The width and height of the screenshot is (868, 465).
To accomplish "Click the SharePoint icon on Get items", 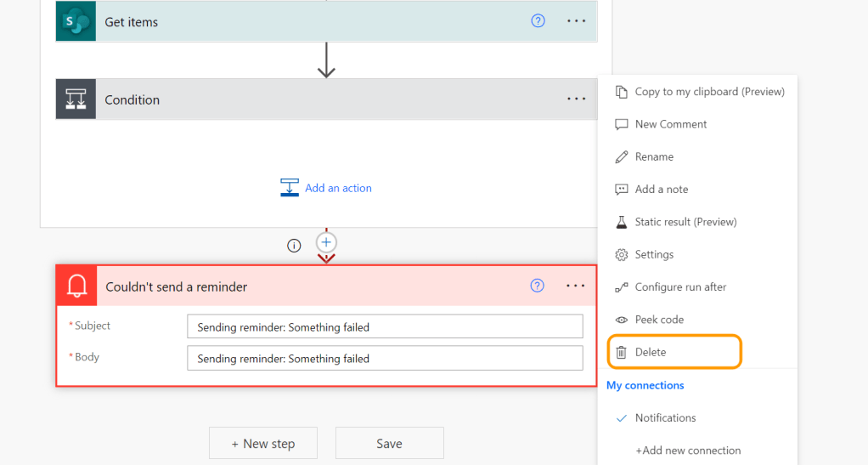I will pos(76,21).
